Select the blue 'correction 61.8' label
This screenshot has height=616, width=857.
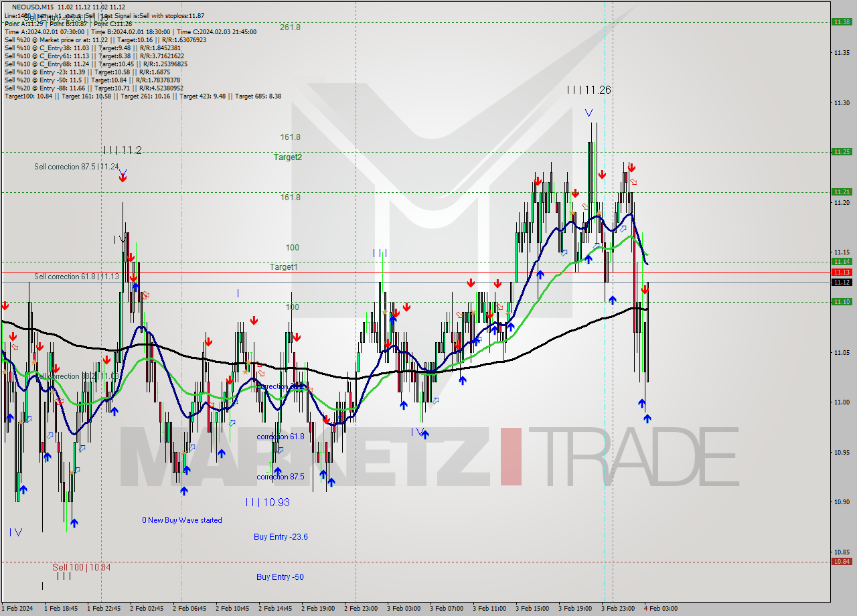click(x=281, y=437)
